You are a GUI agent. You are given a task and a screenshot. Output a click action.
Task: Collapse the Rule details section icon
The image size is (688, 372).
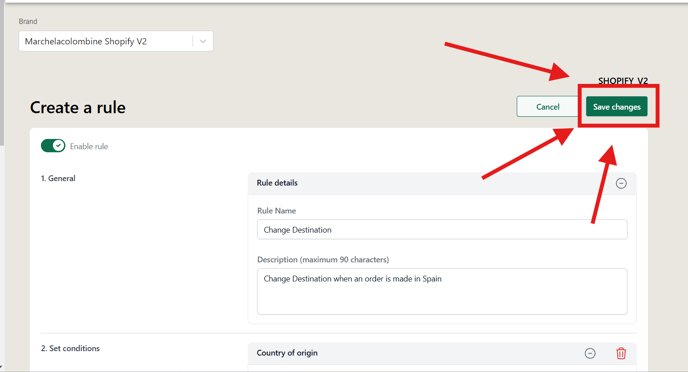click(x=621, y=183)
